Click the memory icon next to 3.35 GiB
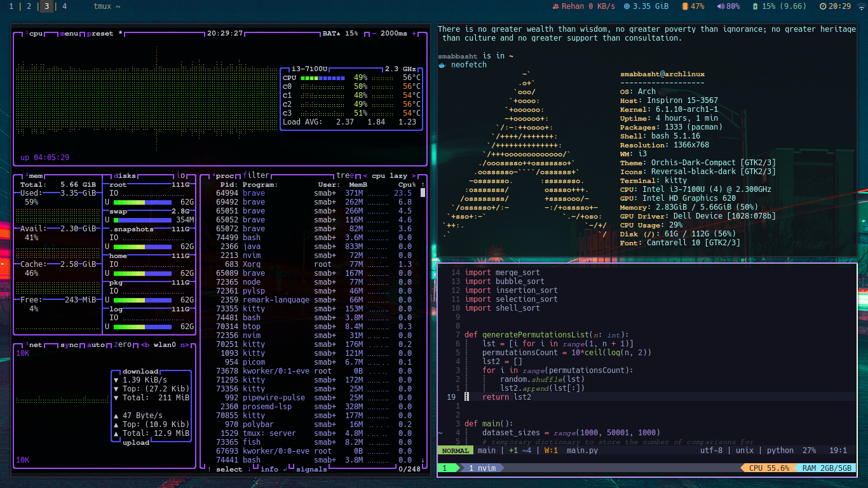The height and width of the screenshot is (488, 868). [627, 6]
